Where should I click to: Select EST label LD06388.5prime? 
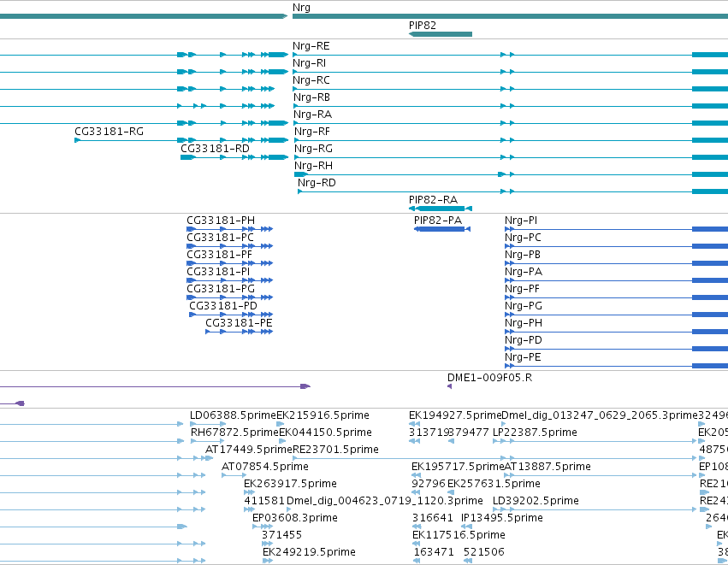point(233,415)
